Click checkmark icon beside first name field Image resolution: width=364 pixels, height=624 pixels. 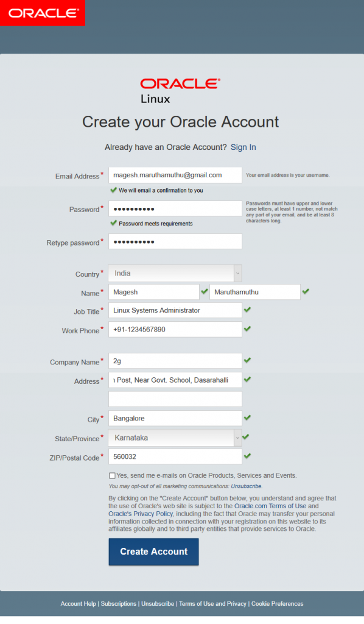[x=205, y=292]
